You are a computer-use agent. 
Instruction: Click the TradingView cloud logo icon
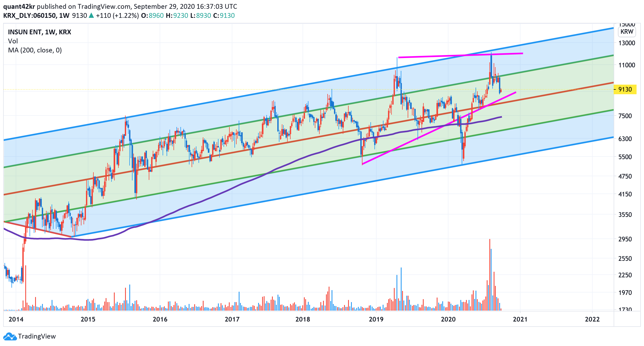[x=10, y=336]
